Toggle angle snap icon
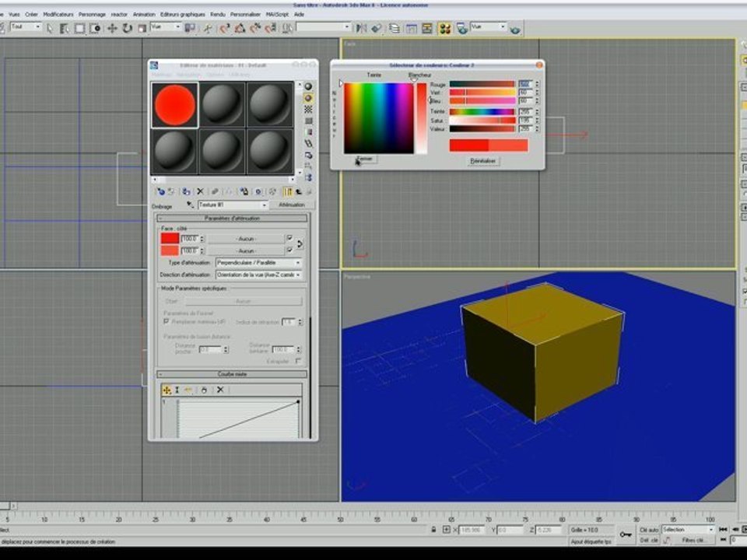 coord(240,28)
